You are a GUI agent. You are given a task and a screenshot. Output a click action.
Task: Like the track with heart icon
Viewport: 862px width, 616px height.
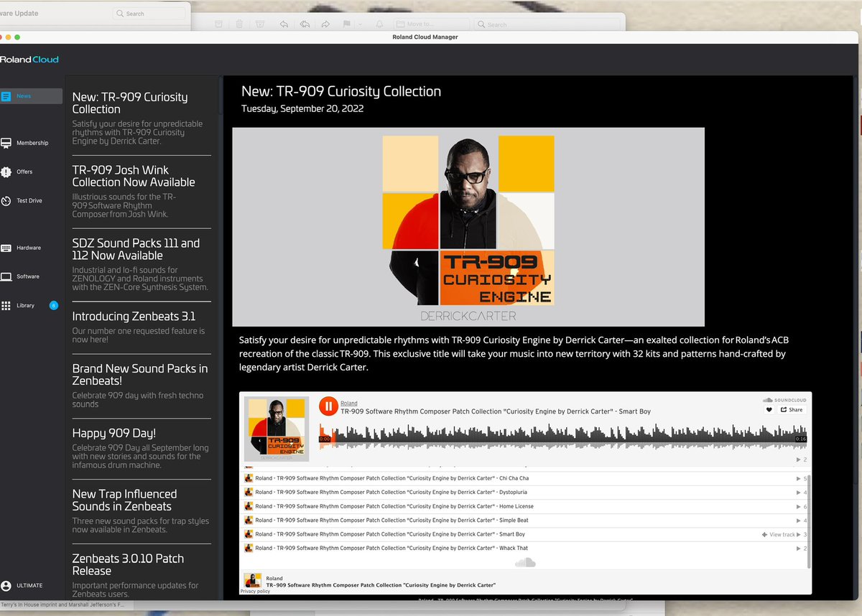tap(769, 410)
